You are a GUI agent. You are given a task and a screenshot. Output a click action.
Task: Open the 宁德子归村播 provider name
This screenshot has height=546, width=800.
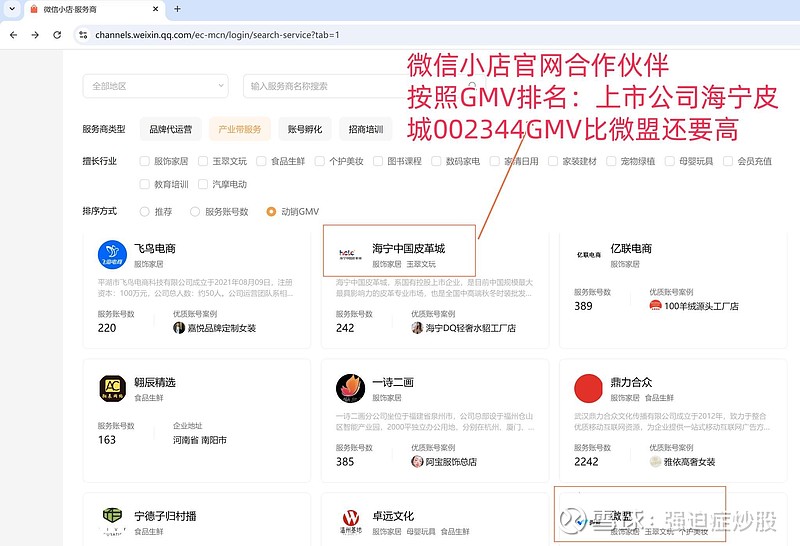[165, 516]
